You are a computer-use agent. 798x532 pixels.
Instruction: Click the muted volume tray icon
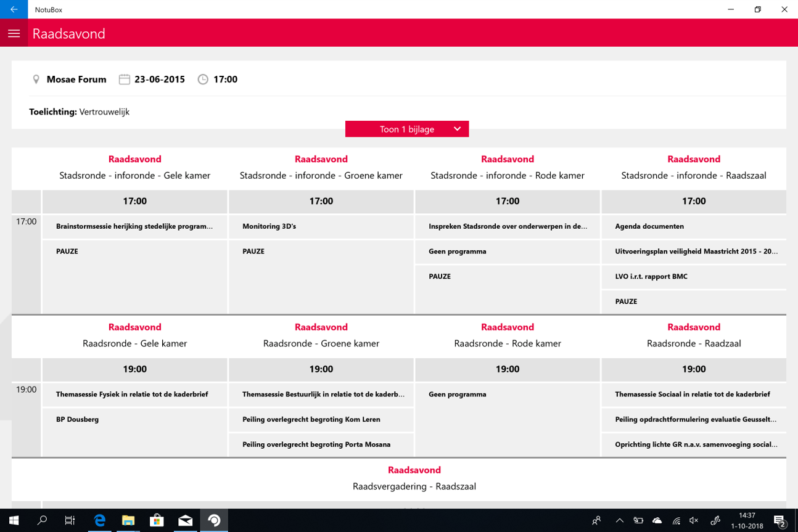(x=694, y=521)
